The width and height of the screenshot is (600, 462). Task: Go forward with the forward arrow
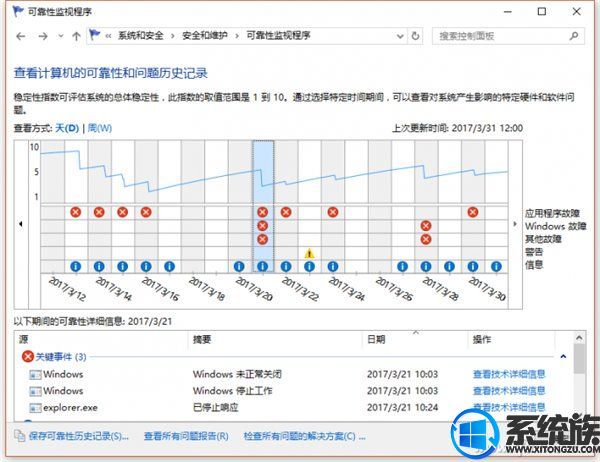point(43,36)
